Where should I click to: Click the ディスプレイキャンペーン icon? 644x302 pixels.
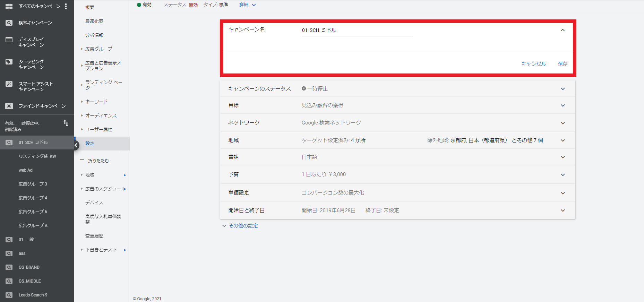click(x=9, y=40)
